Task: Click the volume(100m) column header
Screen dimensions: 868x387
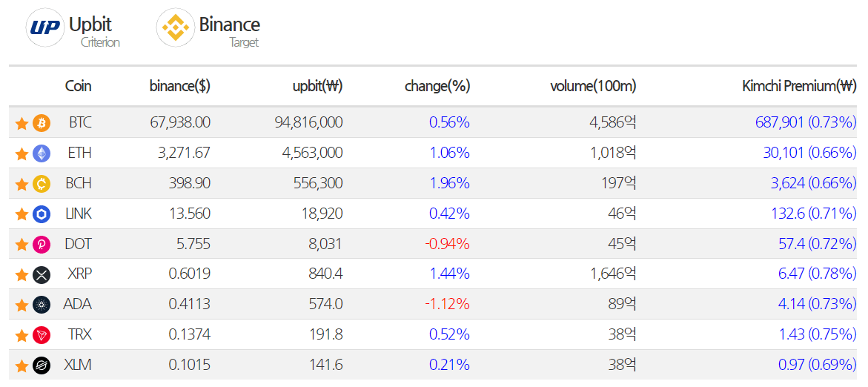Action: click(593, 86)
